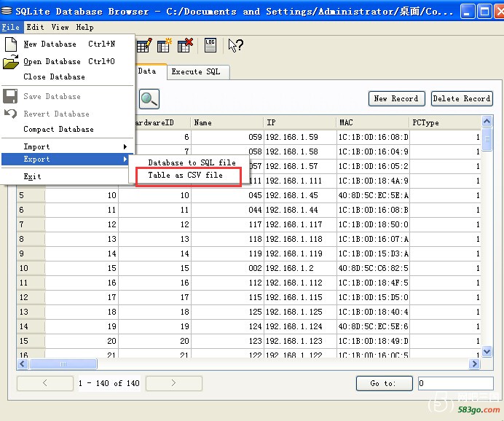The width and height of the screenshot is (504, 421).
Task: Select cell with IP 192.168.1.45
Action: click(300, 195)
